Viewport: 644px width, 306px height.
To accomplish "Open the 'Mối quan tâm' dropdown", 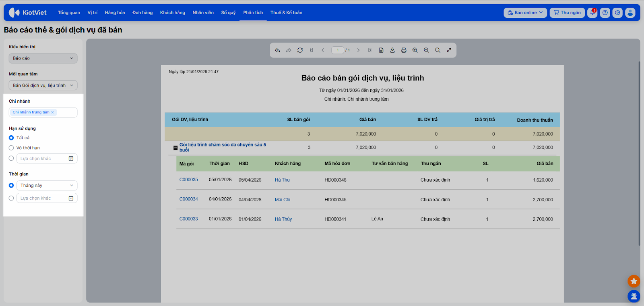I will tap(43, 85).
